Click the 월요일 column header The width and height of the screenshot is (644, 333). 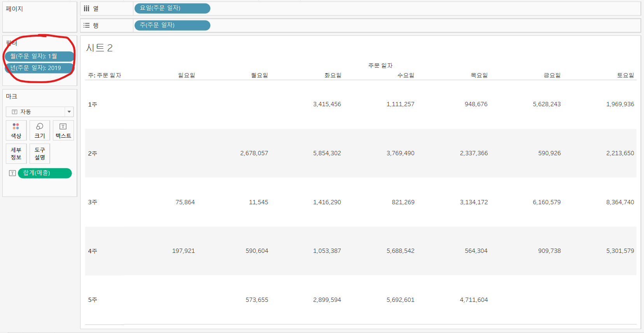click(260, 75)
